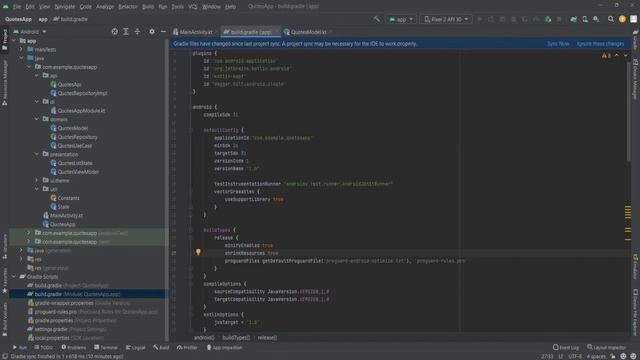Open the Event Log button
Screen dimensions: 640x360
[566, 347]
